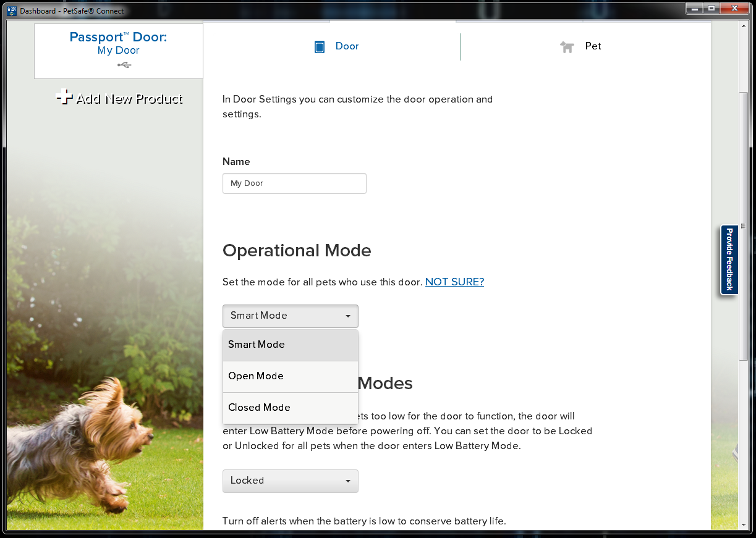Screen dimensions: 756x538
Task: Click the blue door icon in the Door tab
Action: point(320,47)
